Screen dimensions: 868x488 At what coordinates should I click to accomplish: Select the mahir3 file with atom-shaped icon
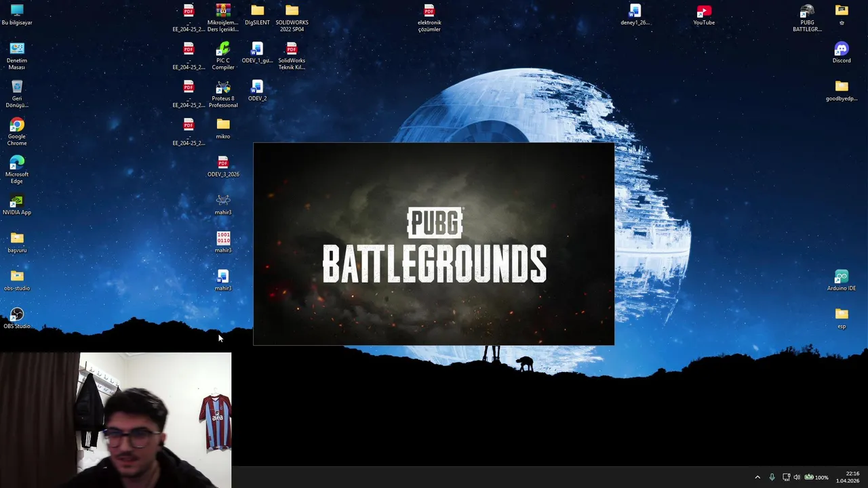coord(223,205)
